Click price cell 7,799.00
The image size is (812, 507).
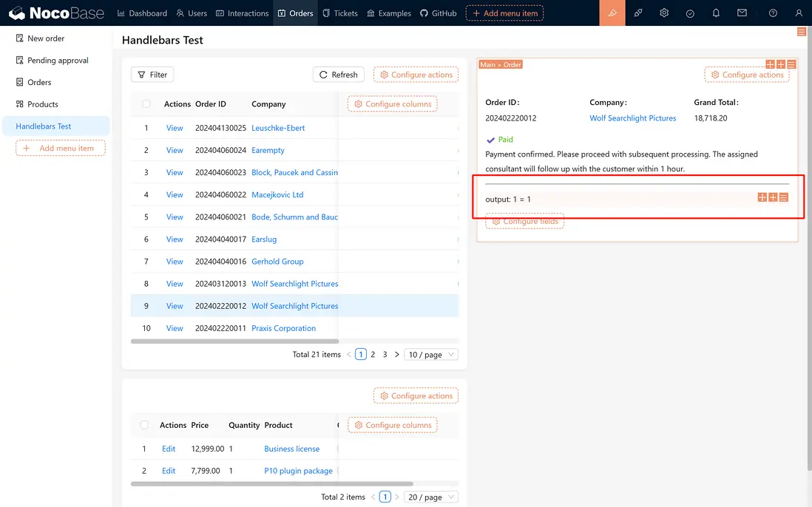[206, 471]
